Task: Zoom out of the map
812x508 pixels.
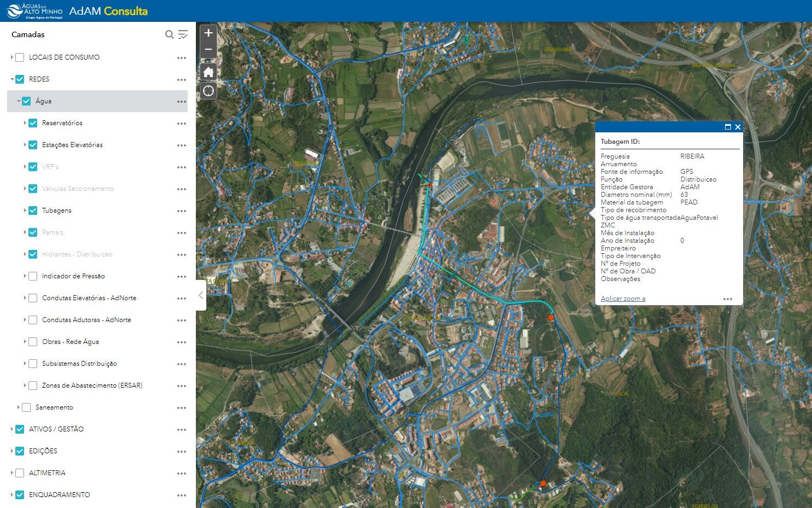Action: point(208,50)
